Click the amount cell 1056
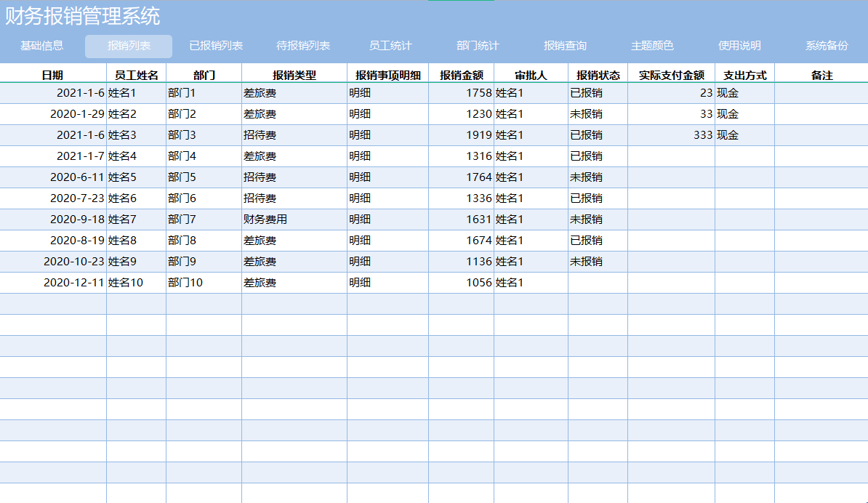868x503 pixels. pyautogui.click(x=462, y=282)
